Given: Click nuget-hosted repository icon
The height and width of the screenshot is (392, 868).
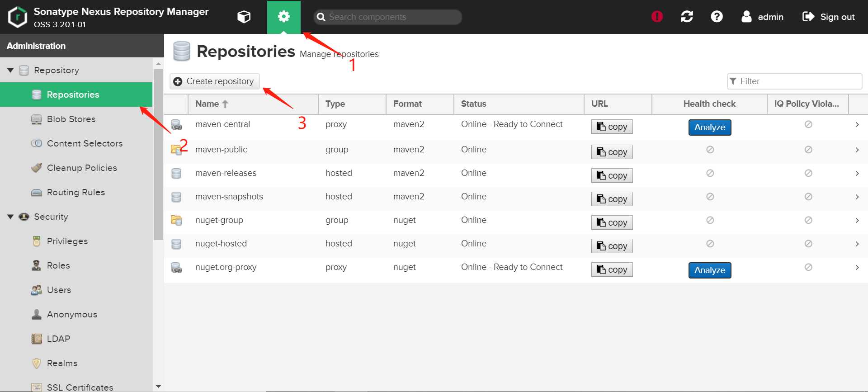Looking at the screenshot, I should (x=176, y=244).
